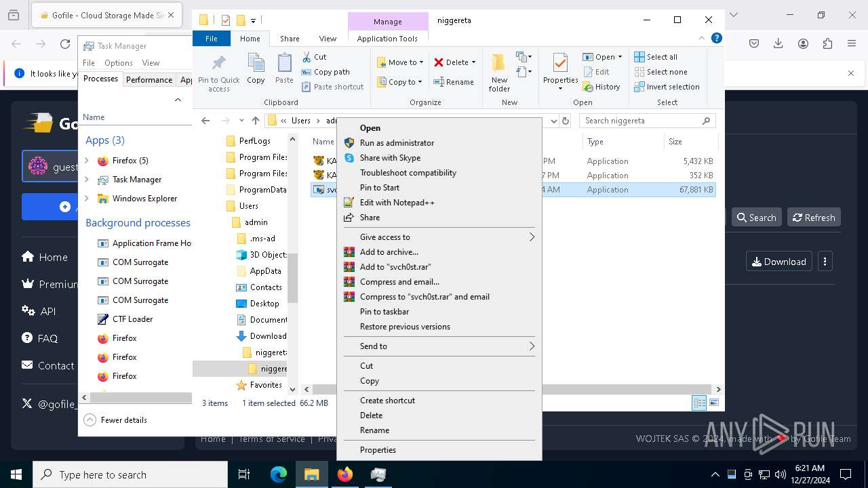Choose Add to "svch0st.rar"

tap(439, 267)
